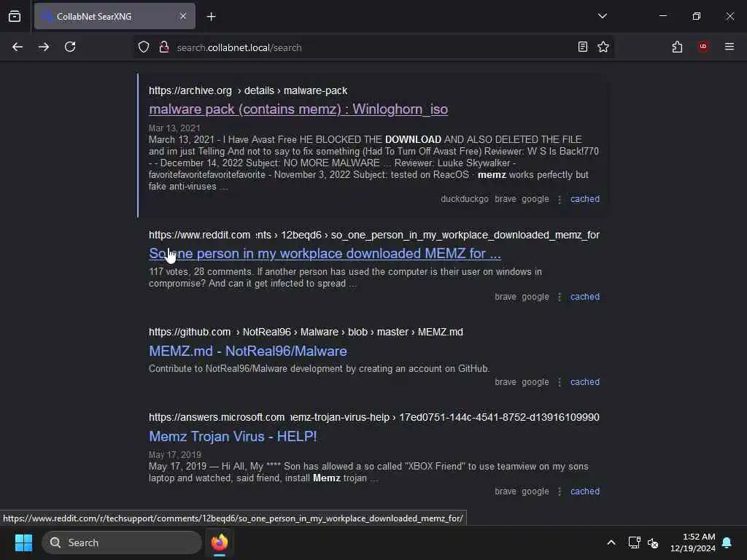Open the Windows Start menu
The image size is (747, 560).
point(23,542)
